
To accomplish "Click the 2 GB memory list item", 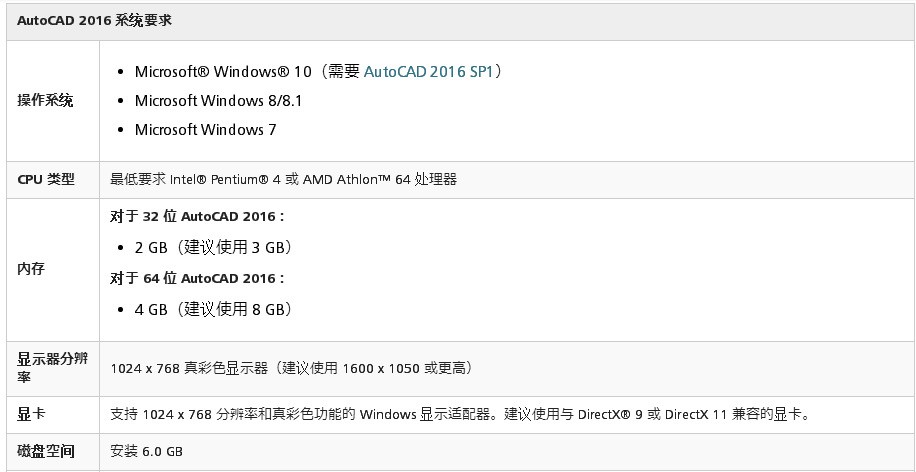I will [213, 247].
